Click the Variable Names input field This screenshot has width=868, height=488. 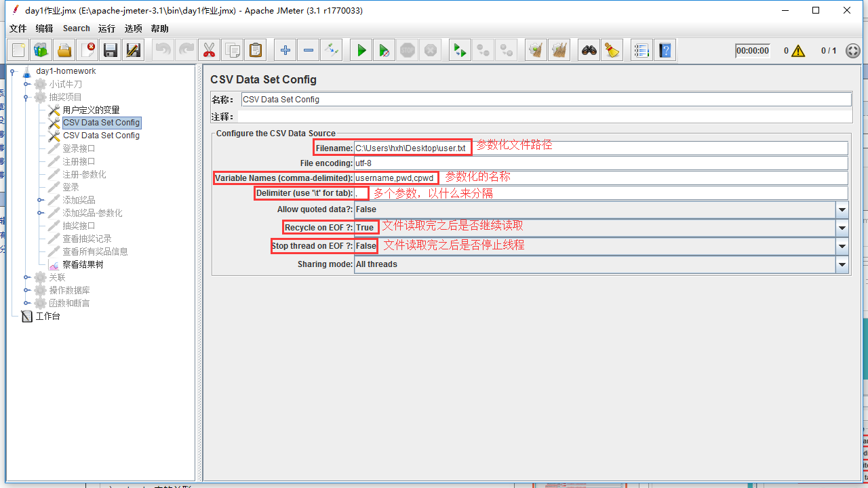(x=601, y=178)
